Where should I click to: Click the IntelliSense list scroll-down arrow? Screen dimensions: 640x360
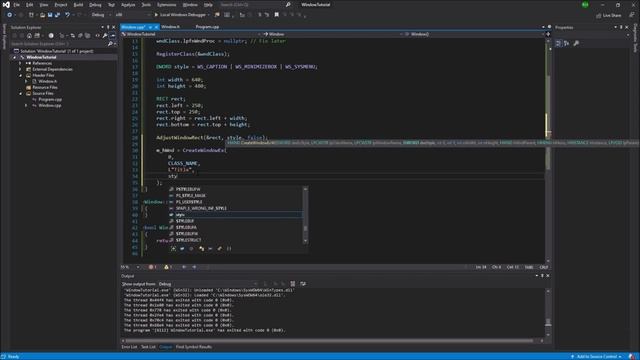pos(305,241)
